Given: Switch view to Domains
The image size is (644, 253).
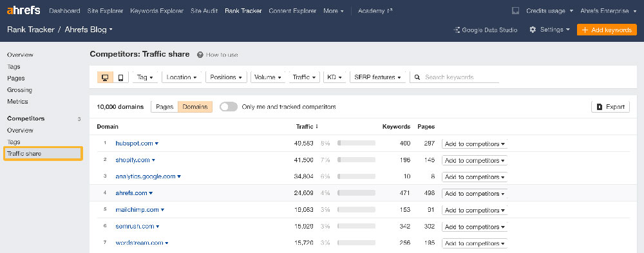Looking at the screenshot, I should 195,107.
